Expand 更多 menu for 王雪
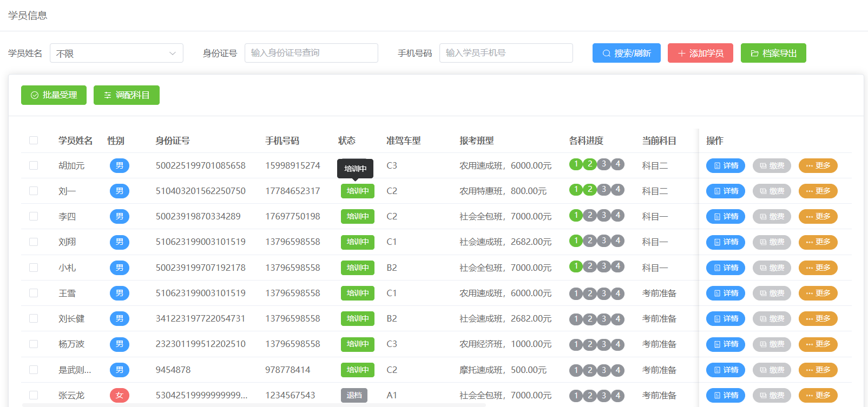The height and width of the screenshot is (407, 868). (x=818, y=293)
